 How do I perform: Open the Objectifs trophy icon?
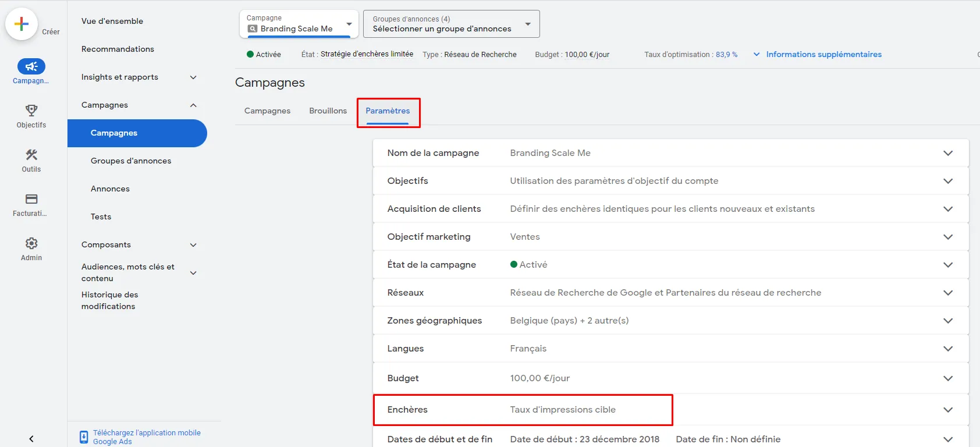[x=31, y=110]
